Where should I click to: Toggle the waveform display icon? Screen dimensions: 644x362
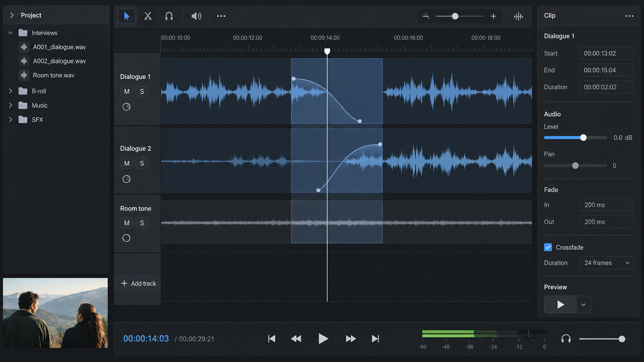click(x=518, y=16)
